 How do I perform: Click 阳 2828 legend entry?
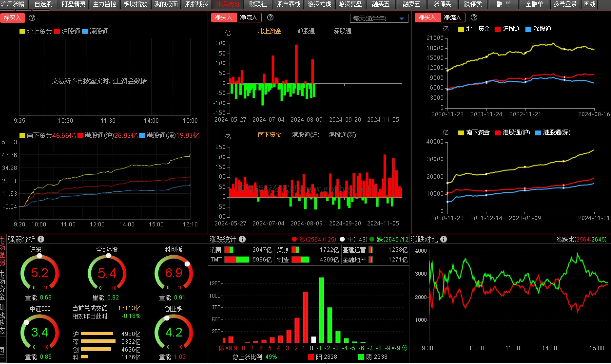tap(323, 357)
